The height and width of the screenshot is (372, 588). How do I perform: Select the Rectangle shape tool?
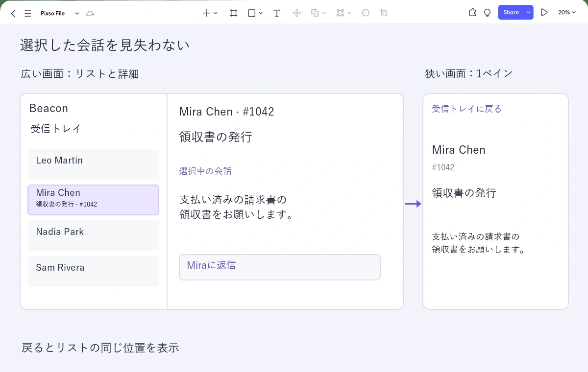coord(251,13)
